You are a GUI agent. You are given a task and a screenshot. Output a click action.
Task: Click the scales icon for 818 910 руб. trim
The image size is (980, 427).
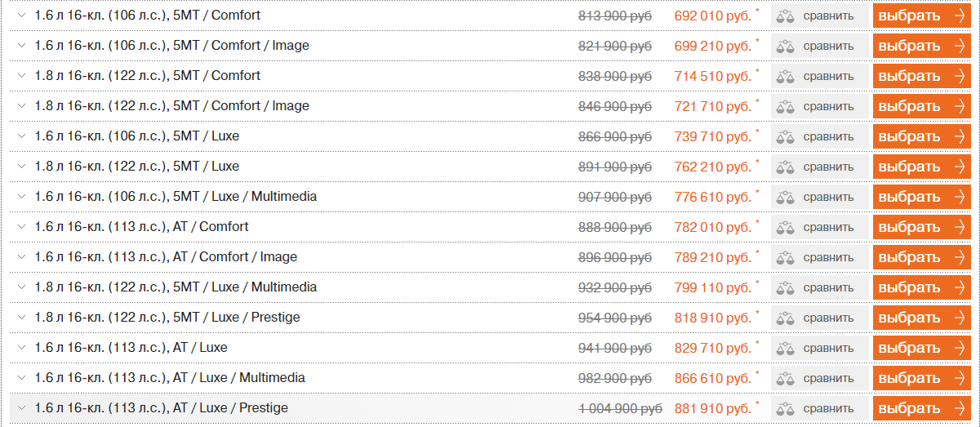pyautogui.click(x=786, y=318)
